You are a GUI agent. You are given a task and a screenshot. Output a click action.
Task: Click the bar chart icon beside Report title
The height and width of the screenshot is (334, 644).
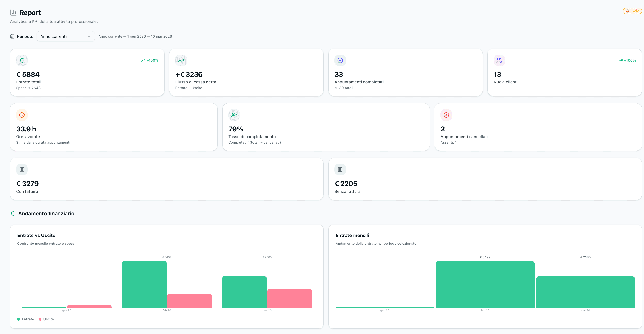[x=13, y=12]
